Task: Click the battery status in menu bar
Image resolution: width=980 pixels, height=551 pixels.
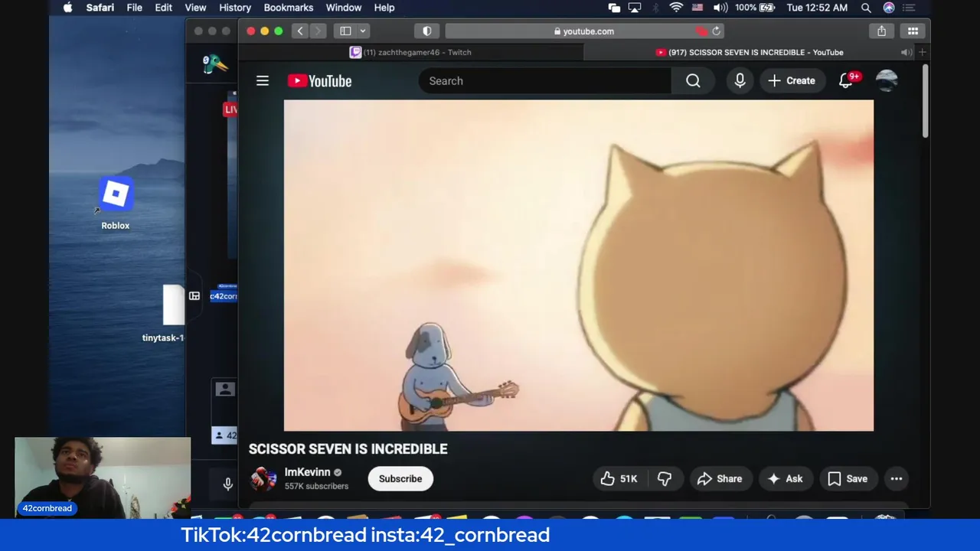Action: pyautogui.click(x=755, y=8)
